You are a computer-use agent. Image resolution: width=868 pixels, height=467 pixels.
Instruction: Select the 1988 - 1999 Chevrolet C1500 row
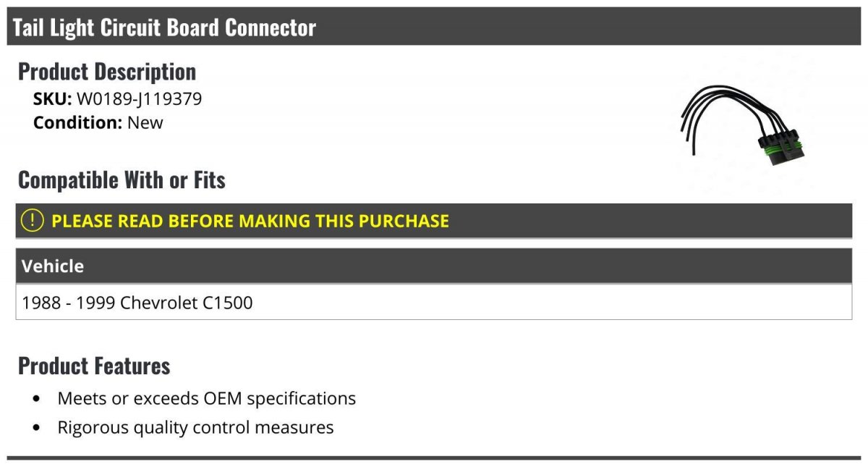434,302
